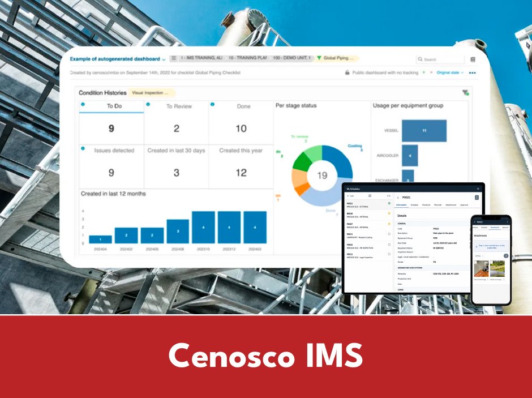Viewport: 532px width, 398px height.
Task: Click the AIRCOOLER bar showing 4
Action: (x=410, y=155)
